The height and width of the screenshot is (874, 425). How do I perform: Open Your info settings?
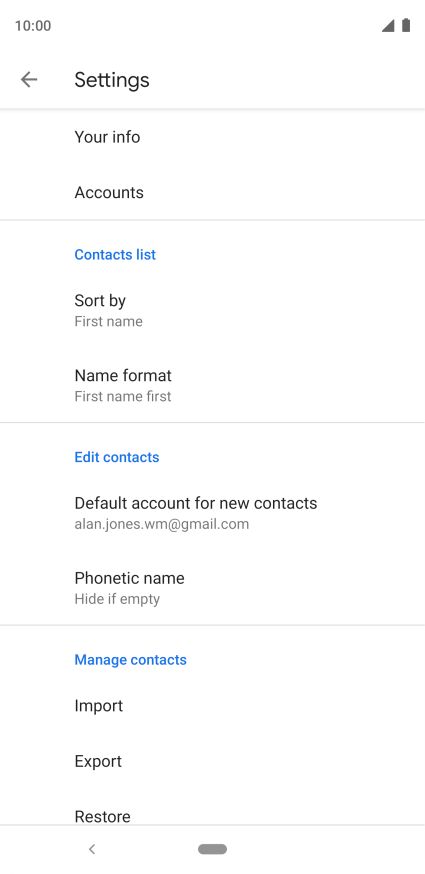pyautogui.click(x=212, y=137)
